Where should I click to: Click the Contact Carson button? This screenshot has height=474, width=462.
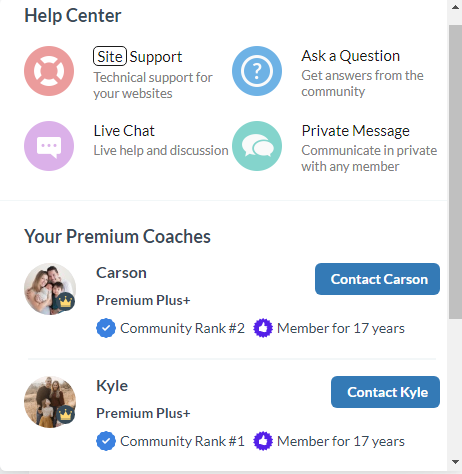377,279
